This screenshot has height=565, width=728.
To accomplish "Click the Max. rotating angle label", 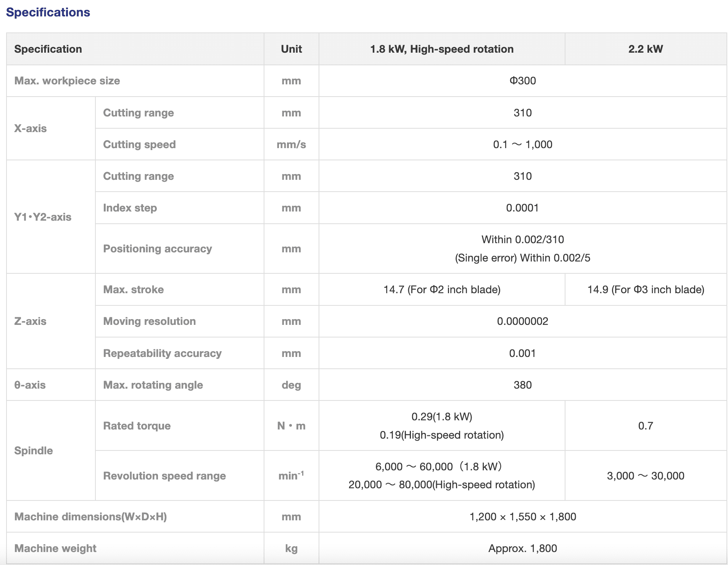I will click(x=153, y=385).
